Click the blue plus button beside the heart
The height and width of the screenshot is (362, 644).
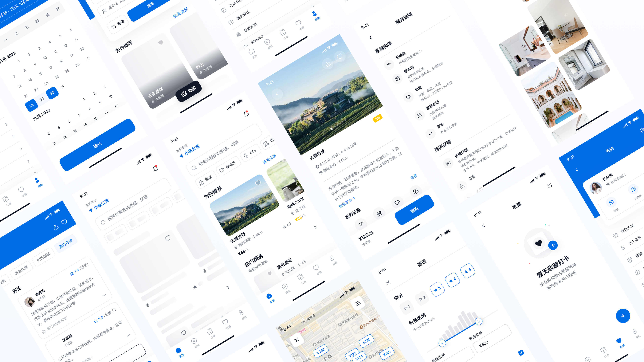553,245
